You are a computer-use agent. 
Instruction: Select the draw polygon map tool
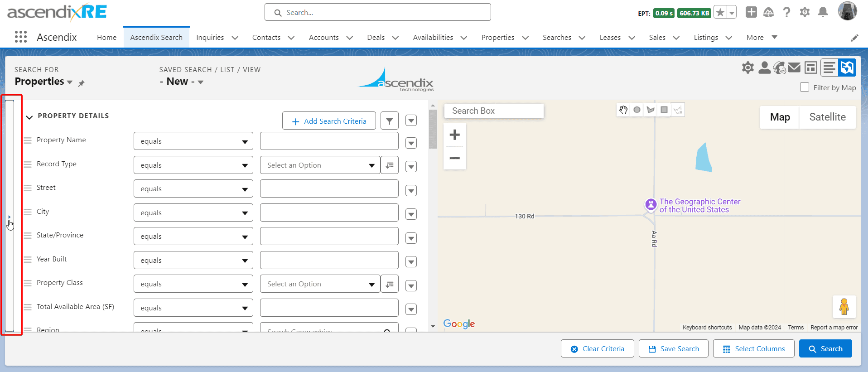pos(651,110)
